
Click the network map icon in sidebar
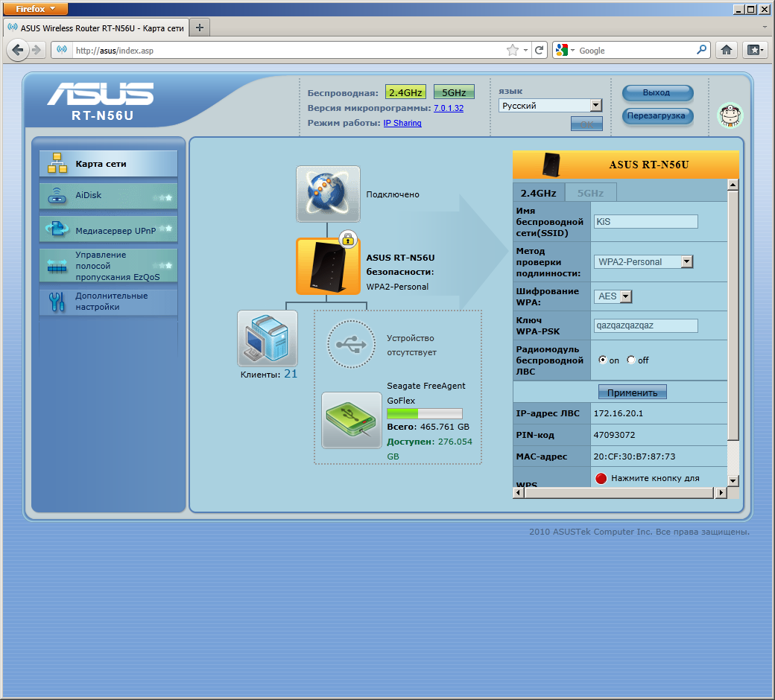57,164
